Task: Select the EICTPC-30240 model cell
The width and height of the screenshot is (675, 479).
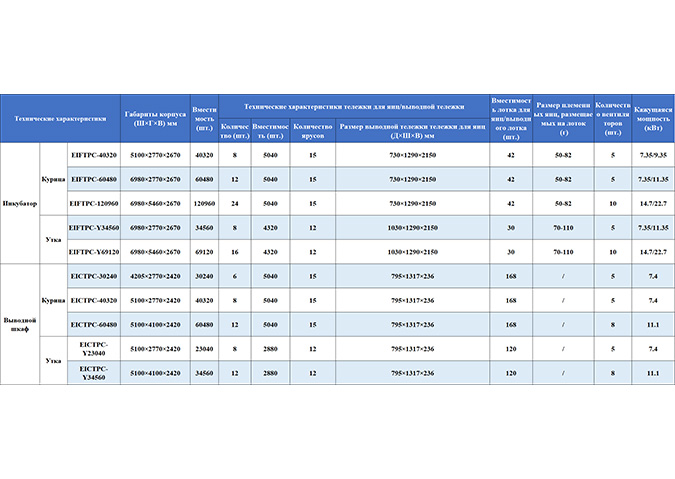Action: [x=94, y=276]
